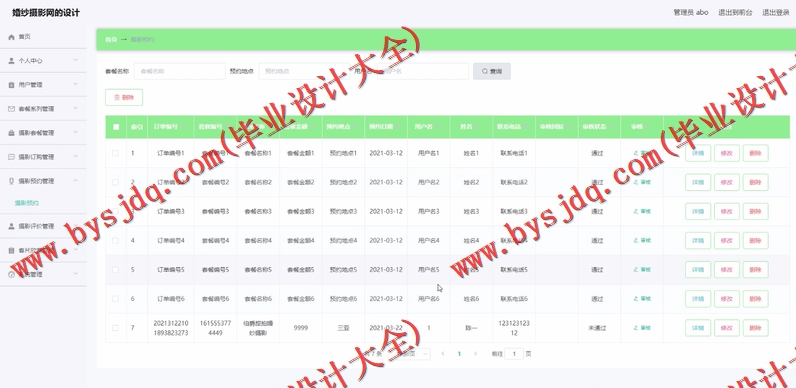Viewport: 796px width, 388px height.
Task: Toggle the select-all checkbox in table header
Action: tap(116, 127)
